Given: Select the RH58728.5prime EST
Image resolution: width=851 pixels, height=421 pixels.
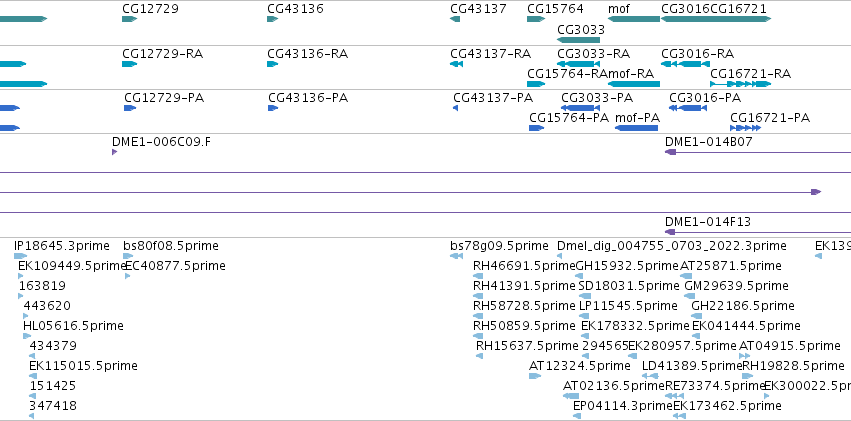Looking at the screenshot, I should [478, 316].
